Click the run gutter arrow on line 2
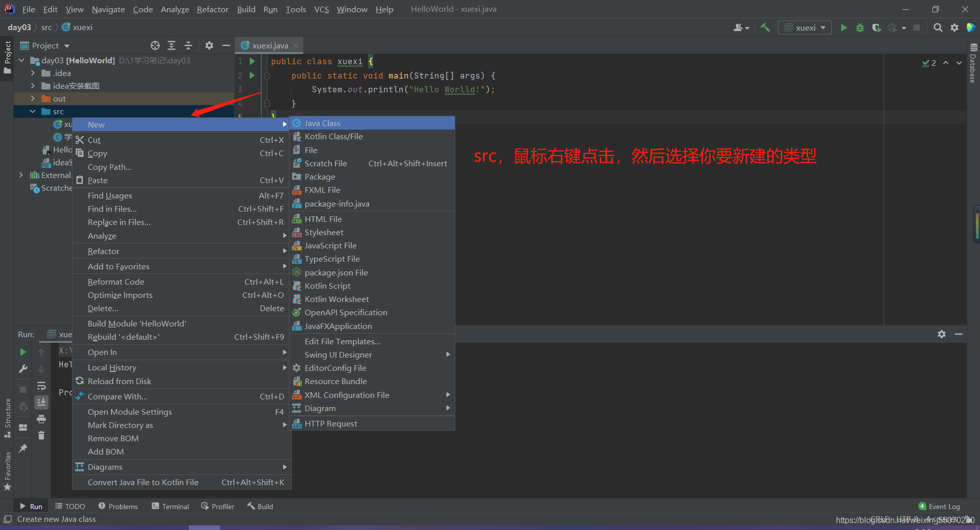The width and height of the screenshot is (980, 530). click(252, 75)
